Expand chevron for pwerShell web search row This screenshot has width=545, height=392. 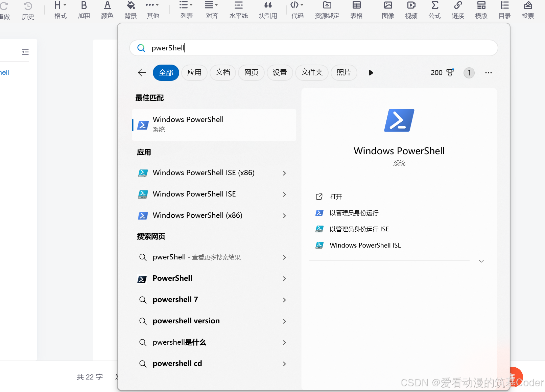(284, 257)
